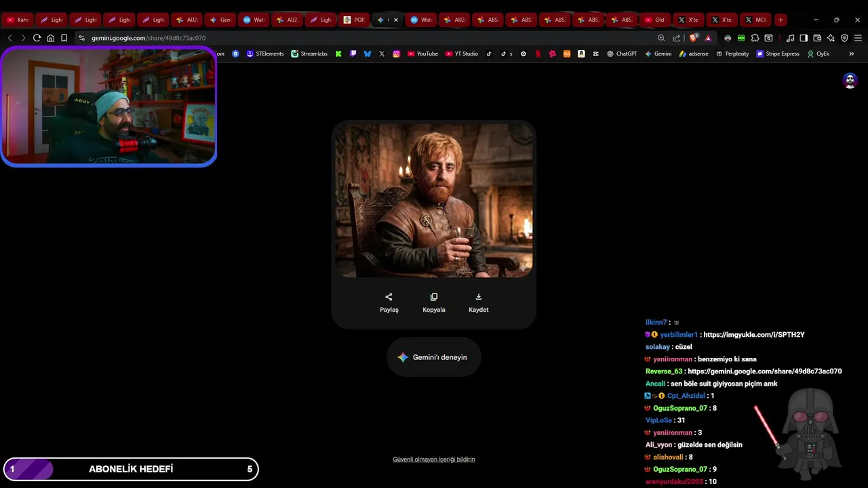Open the browser home page

click(50, 38)
